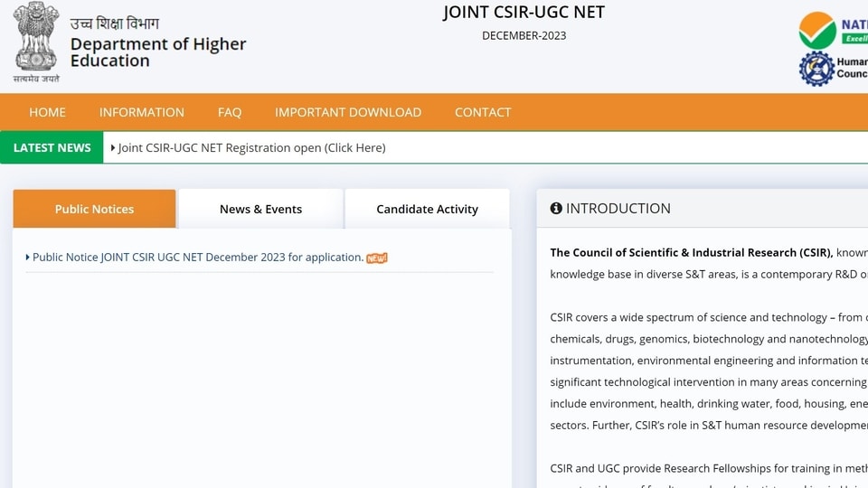Click the info icon beside INTRODUCTION
Viewport: 868px width, 488px height.
tap(556, 208)
